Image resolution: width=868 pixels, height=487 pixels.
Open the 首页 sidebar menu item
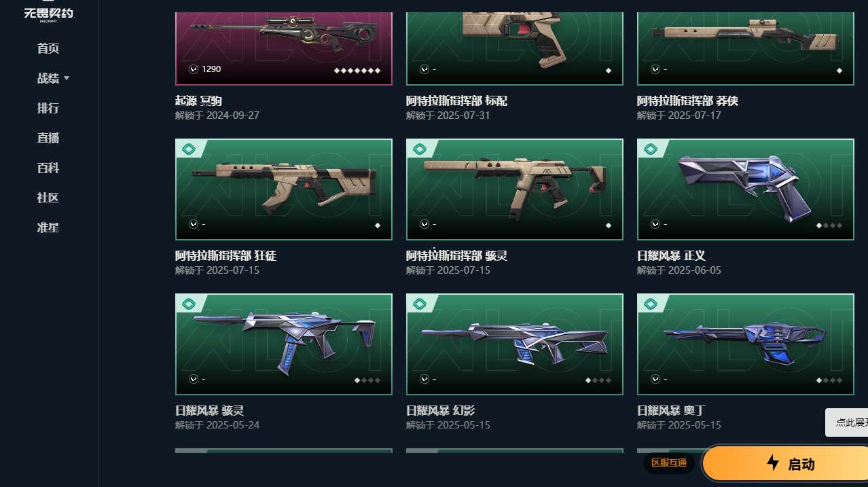point(48,48)
